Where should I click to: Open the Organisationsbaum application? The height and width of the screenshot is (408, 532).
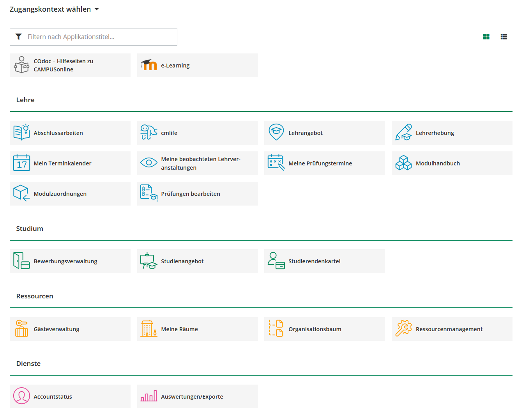[325, 329]
